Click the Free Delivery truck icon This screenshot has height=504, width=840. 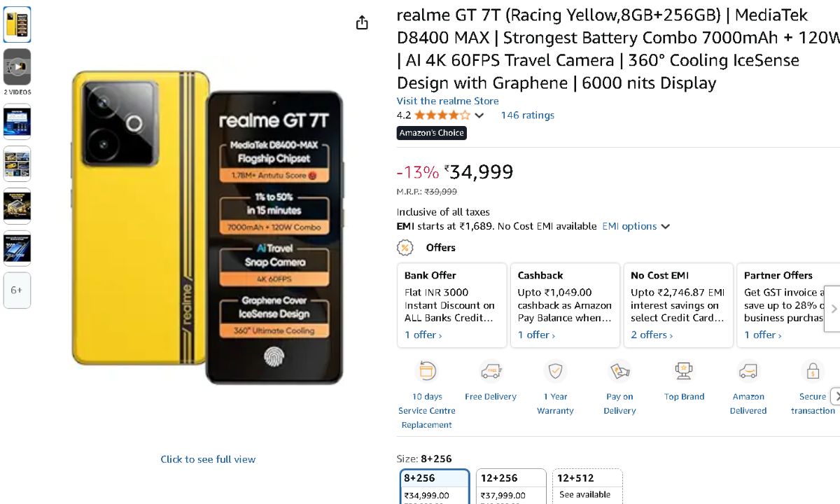click(x=491, y=370)
